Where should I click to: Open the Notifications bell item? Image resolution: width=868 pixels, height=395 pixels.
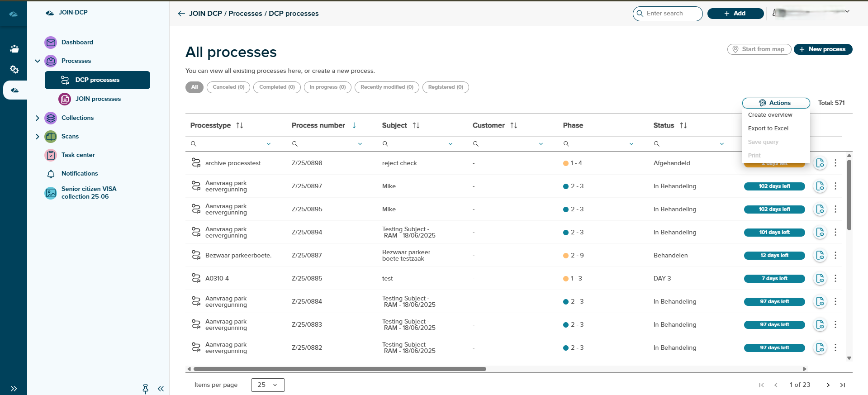[x=80, y=173]
